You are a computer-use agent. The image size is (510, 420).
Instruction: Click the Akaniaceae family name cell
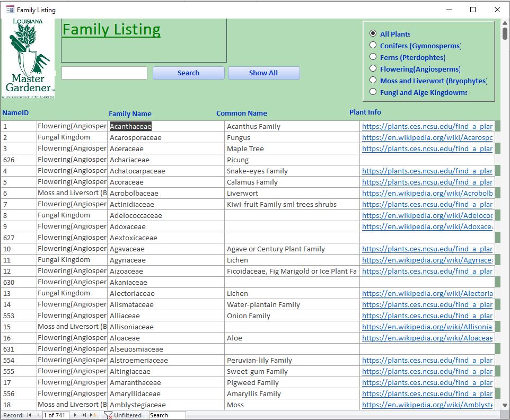(165, 282)
